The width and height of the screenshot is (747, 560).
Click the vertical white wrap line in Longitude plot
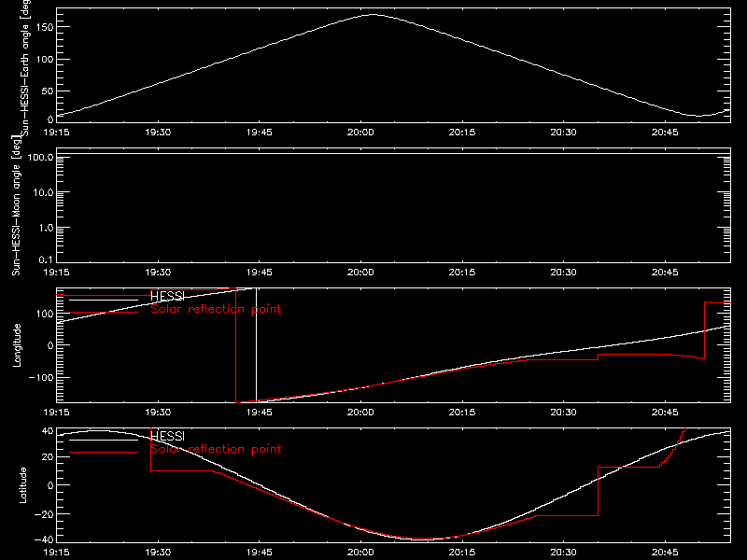pyautogui.click(x=256, y=345)
